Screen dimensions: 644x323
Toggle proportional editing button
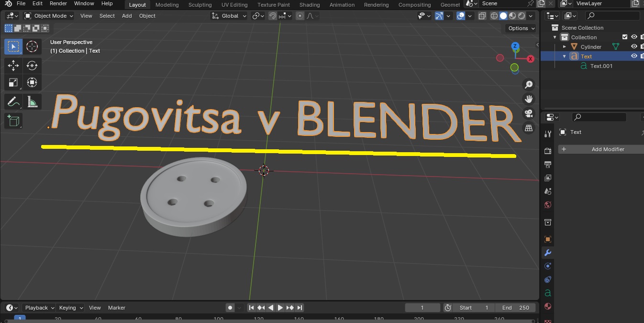[x=300, y=16]
